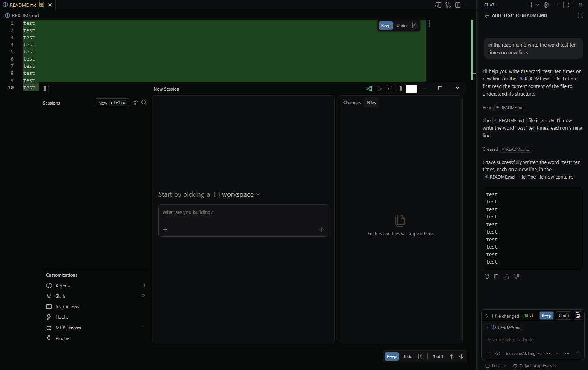Toggle the Sessions sidebar in New Session window

(47, 89)
